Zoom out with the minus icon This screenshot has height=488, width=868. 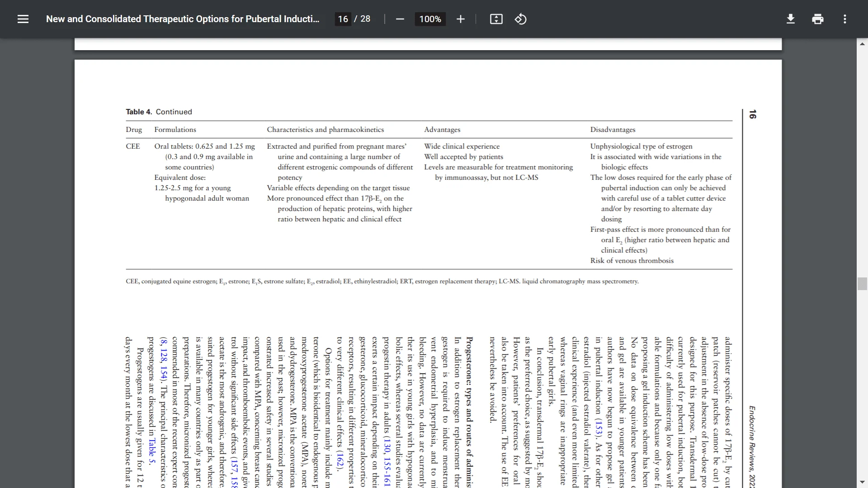point(400,19)
